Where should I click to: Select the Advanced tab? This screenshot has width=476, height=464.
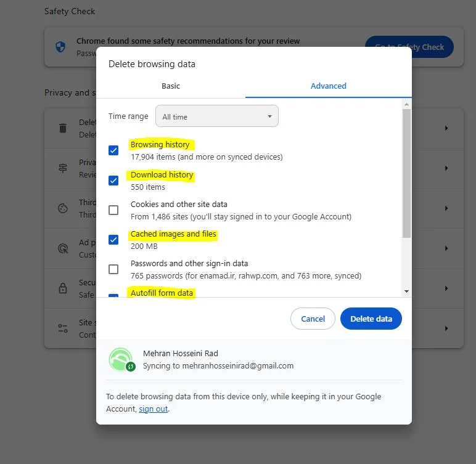point(328,86)
